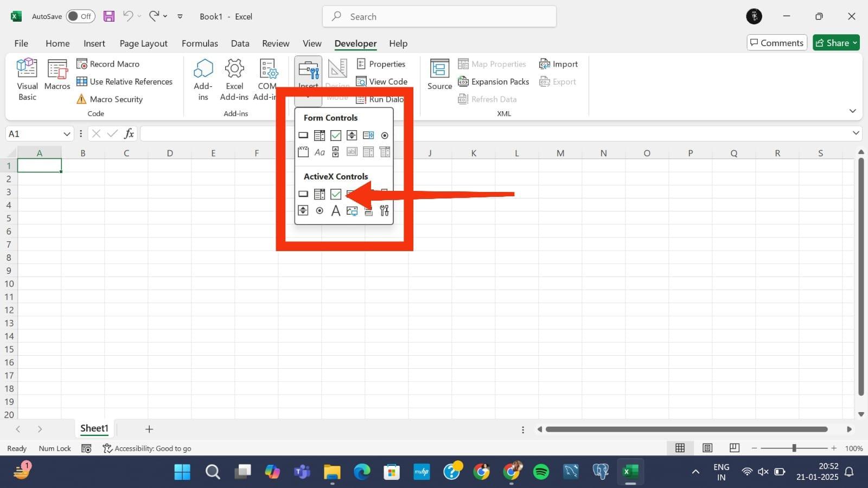Open Customize Quick Access Toolbar dropdown

click(x=180, y=16)
